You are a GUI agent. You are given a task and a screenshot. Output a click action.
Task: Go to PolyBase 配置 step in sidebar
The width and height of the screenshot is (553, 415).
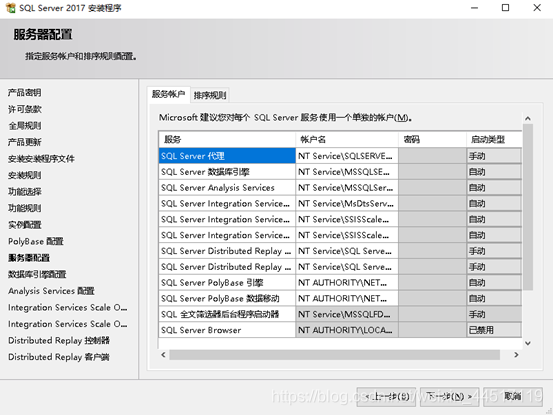click(x=36, y=241)
